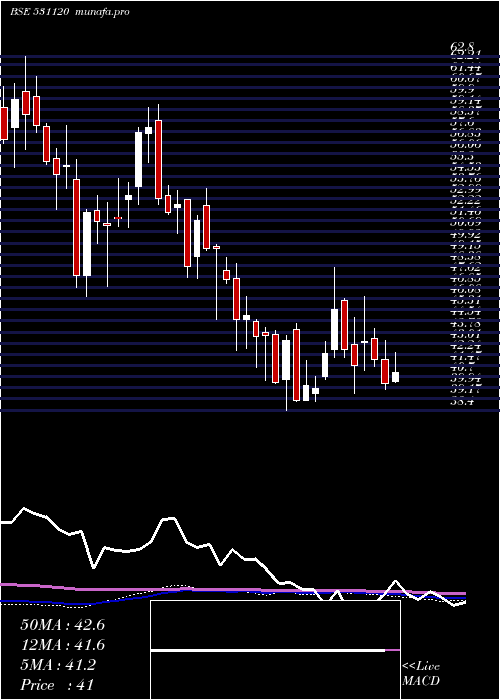Click the 55.3 price axis label

(x=462, y=157)
